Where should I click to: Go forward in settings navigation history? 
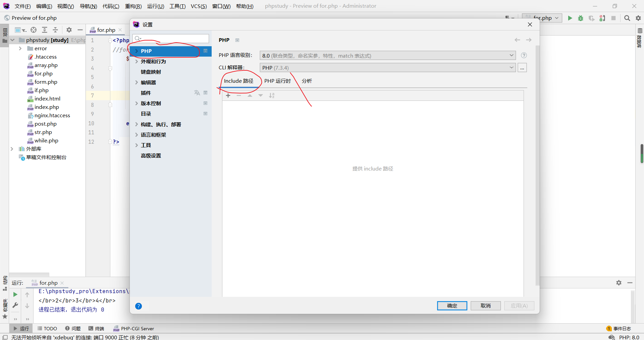[x=529, y=40]
